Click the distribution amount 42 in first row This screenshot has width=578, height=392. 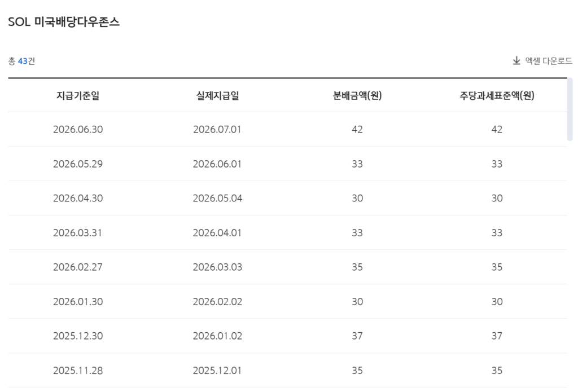click(x=357, y=129)
